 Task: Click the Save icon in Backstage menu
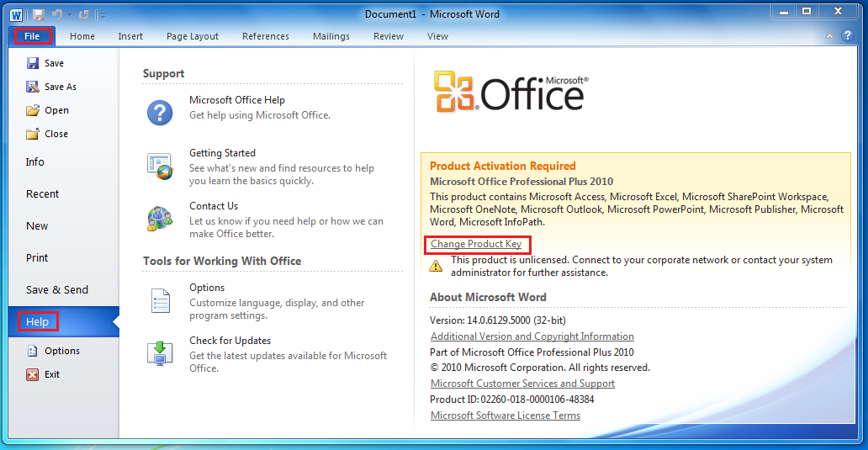(33, 63)
